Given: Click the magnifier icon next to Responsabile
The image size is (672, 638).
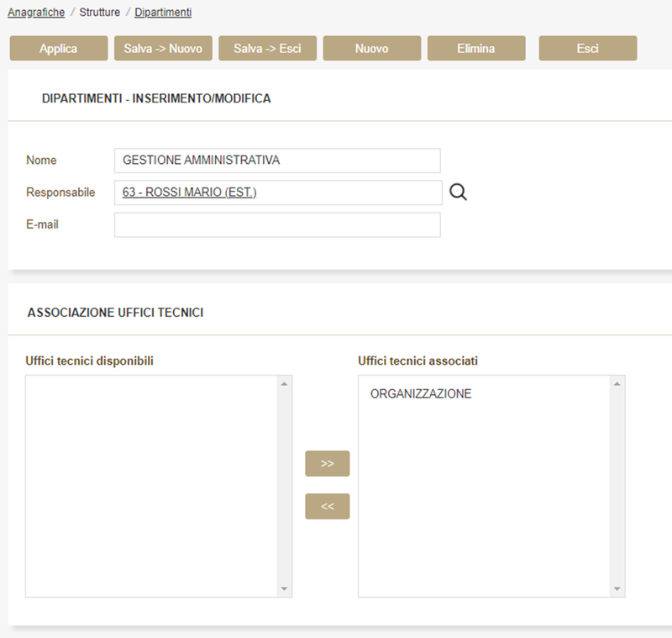Looking at the screenshot, I should (458, 192).
